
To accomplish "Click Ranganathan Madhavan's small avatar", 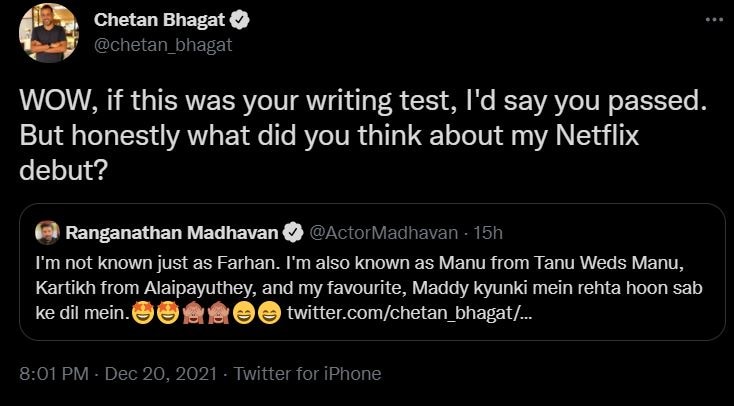I will pos(45,233).
